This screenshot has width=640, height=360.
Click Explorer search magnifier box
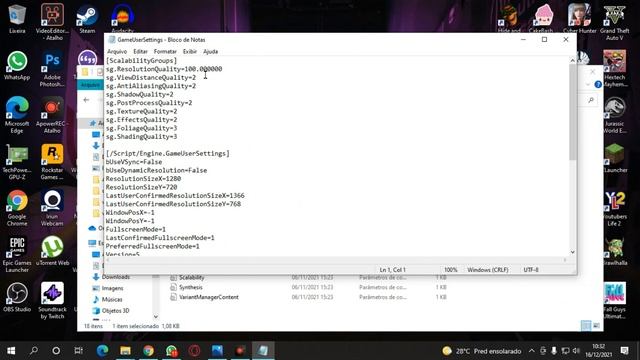coord(591,100)
